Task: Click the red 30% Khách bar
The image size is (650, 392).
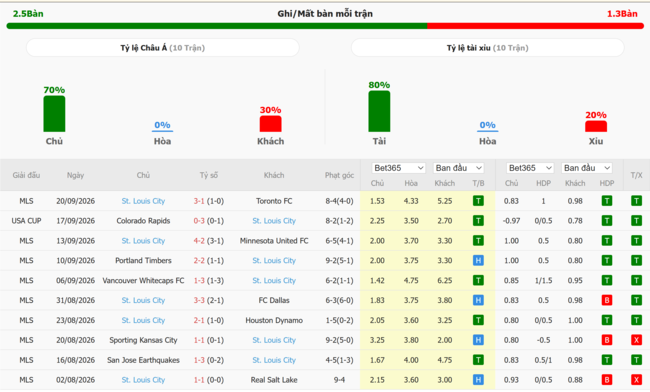Action: [x=270, y=124]
